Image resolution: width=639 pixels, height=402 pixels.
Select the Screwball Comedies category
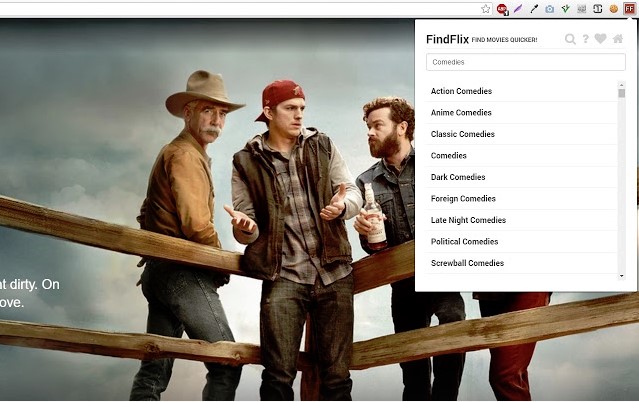click(522, 263)
